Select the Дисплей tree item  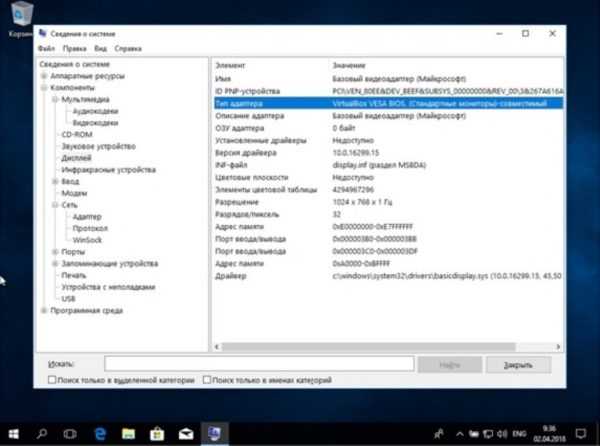tap(76, 158)
